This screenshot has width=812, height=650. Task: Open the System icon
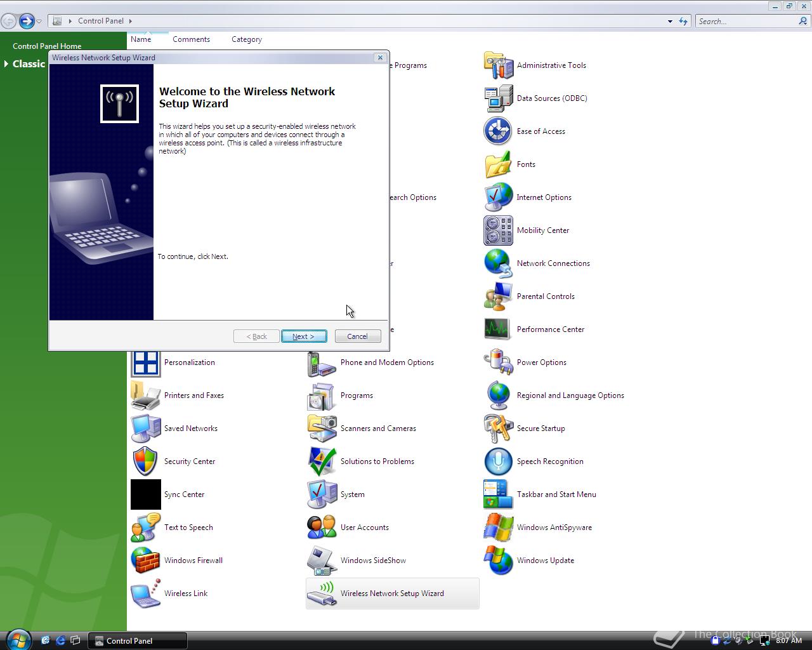click(x=322, y=494)
